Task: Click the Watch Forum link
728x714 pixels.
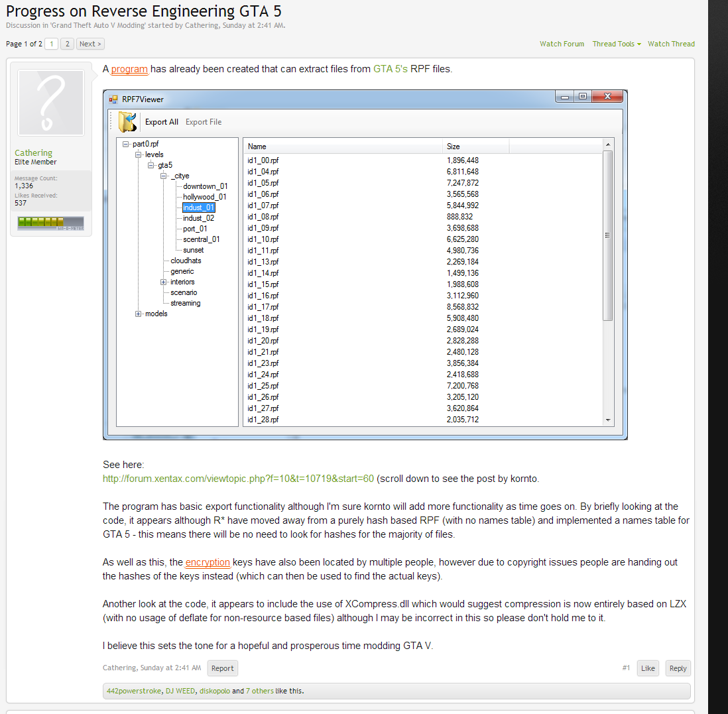Action: pos(562,44)
